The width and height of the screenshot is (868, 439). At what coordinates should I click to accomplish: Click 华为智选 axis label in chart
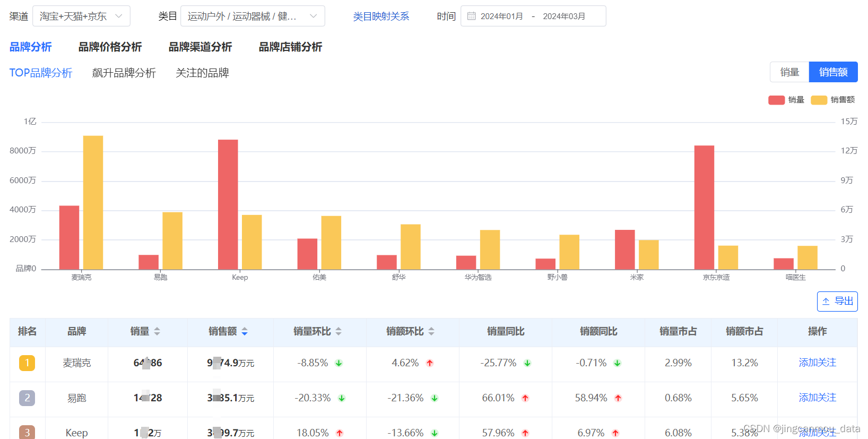click(478, 277)
